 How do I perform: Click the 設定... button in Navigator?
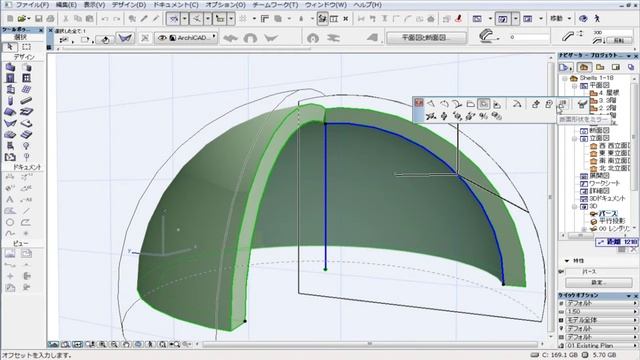(x=599, y=282)
